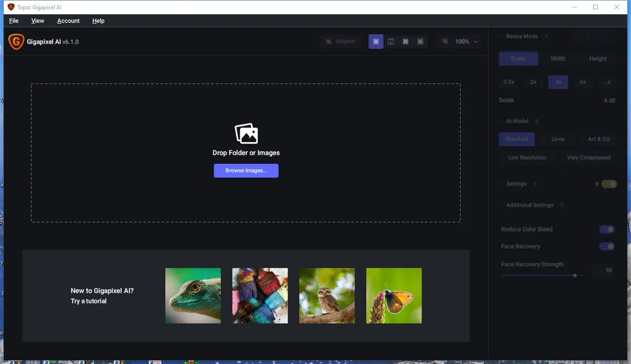Click the Drop Folder or Images area
This screenshot has height=364, width=631.
tap(246, 153)
